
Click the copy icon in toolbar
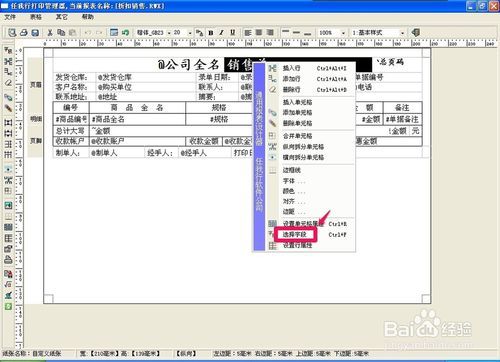pyautogui.click(x=61, y=33)
